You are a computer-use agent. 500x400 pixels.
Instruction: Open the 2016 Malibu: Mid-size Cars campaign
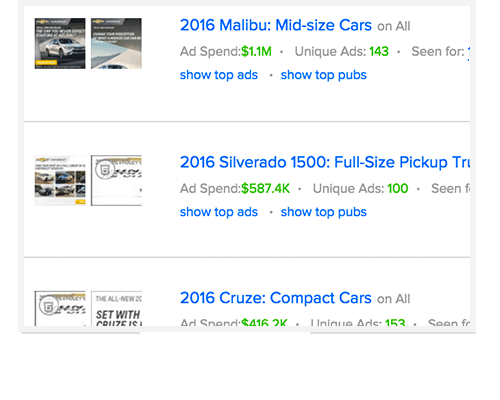click(x=276, y=25)
